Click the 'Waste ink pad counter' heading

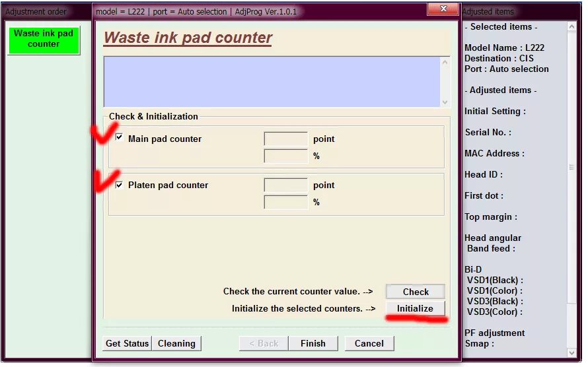click(x=188, y=38)
